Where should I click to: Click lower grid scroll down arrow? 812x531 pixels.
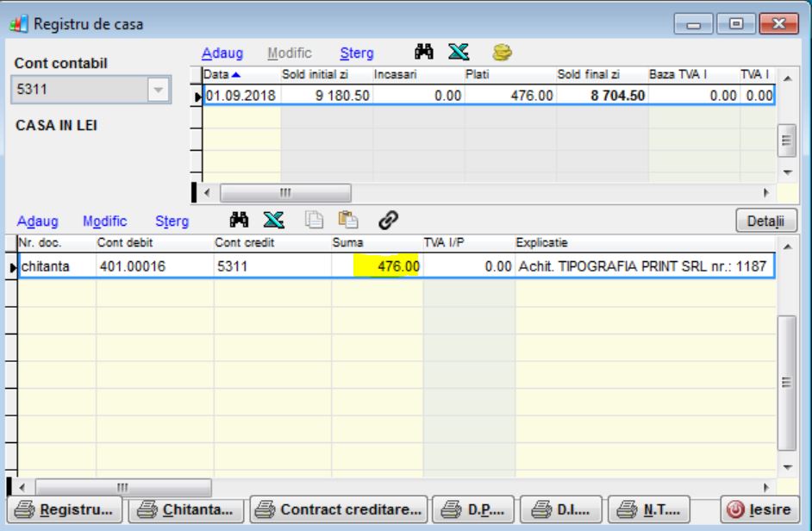(787, 466)
